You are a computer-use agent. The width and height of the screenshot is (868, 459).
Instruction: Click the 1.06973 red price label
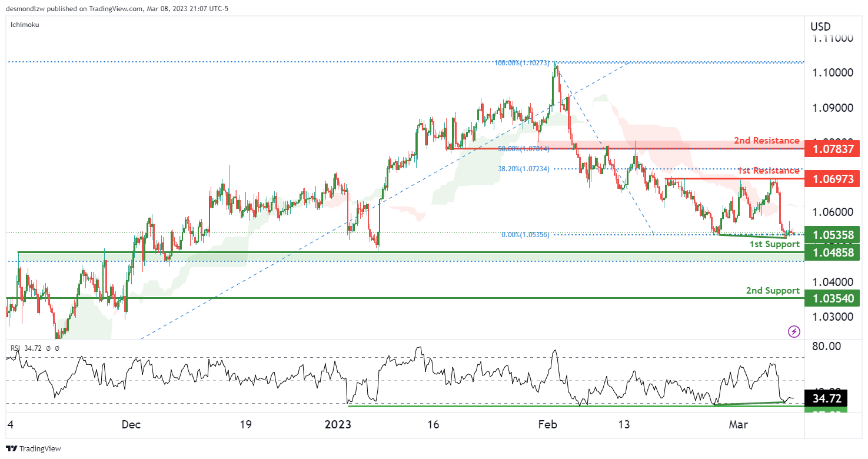tap(832, 178)
